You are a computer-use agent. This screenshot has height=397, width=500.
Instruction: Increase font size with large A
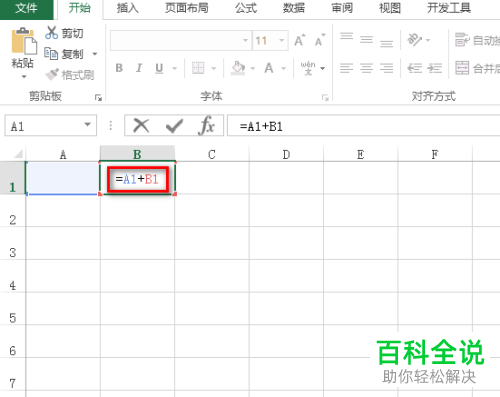pyautogui.click(x=300, y=40)
